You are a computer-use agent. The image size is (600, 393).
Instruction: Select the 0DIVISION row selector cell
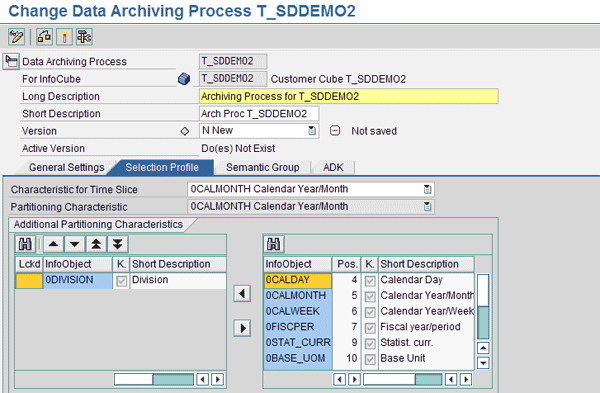(29, 280)
